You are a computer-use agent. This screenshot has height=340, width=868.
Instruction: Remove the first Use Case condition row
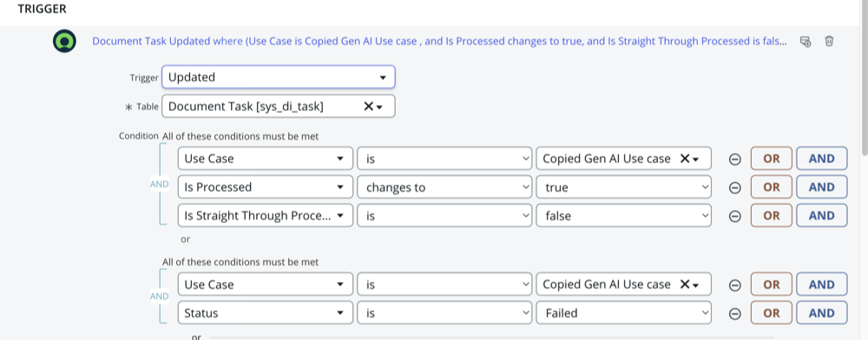tap(734, 159)
